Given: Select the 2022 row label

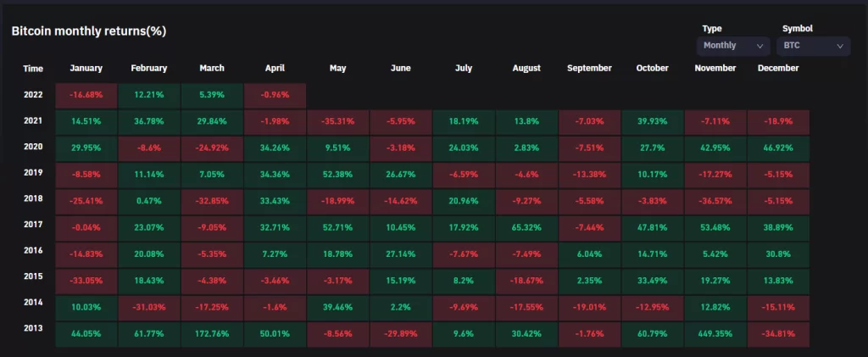Looking at the screenshot, I should pyautogui.click(x=33, y=96).
